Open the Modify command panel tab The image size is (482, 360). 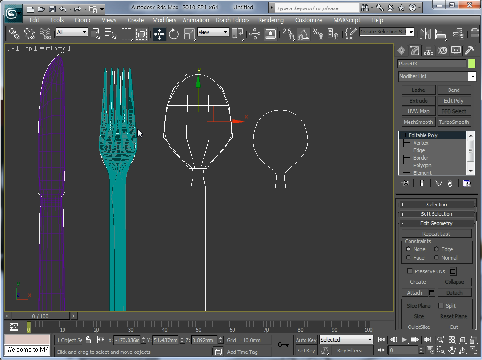[415, 51]
